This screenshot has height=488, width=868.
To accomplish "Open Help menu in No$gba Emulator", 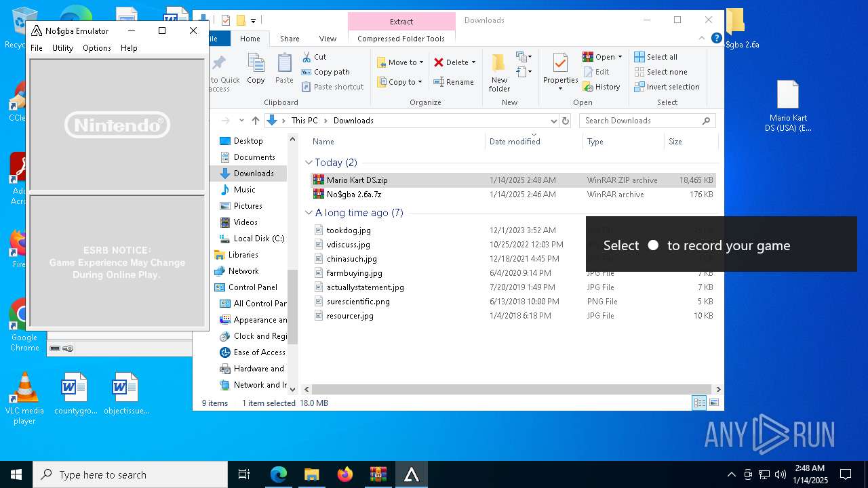I will pyautogui.click(x=129, y=48).
